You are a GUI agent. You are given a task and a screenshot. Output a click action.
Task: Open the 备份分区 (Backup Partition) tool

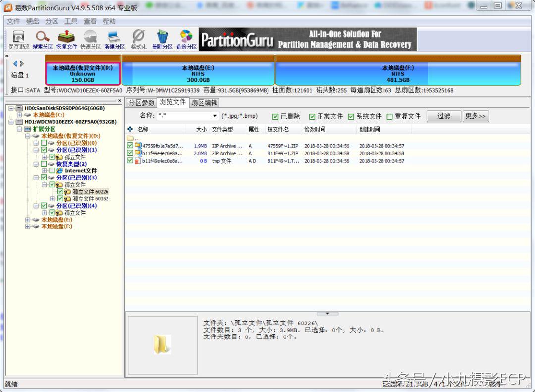pyautogui.click(x=186, y=39)
